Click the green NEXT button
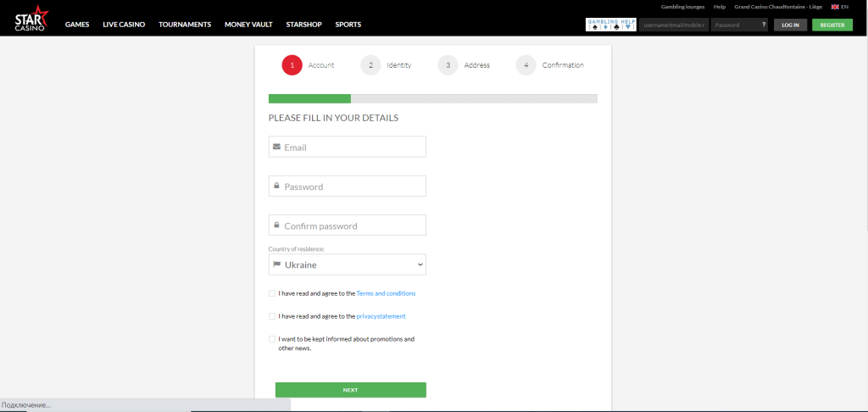The image size is (868, 412). click(x=350, y=390)
